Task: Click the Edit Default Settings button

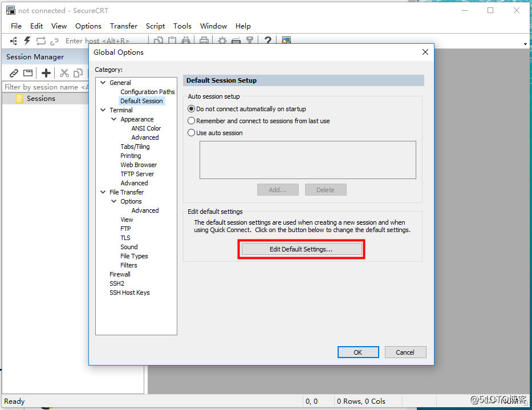Action: point(301,249)
